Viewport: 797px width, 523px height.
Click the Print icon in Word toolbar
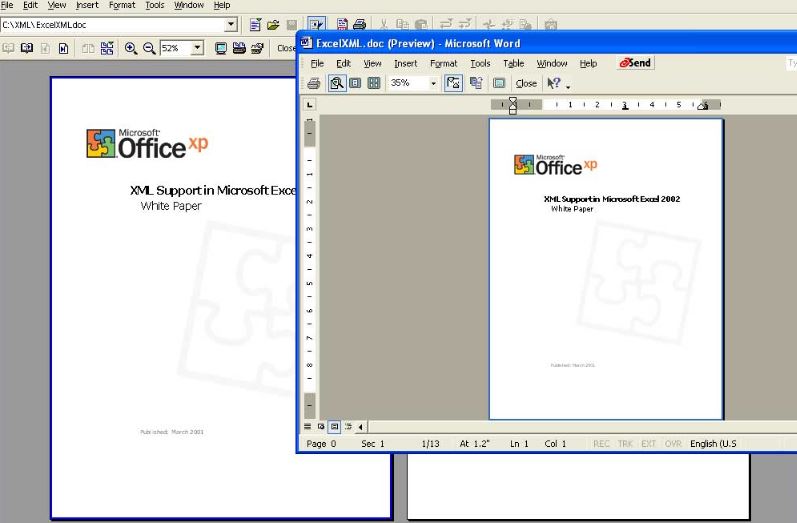point(314,83)
